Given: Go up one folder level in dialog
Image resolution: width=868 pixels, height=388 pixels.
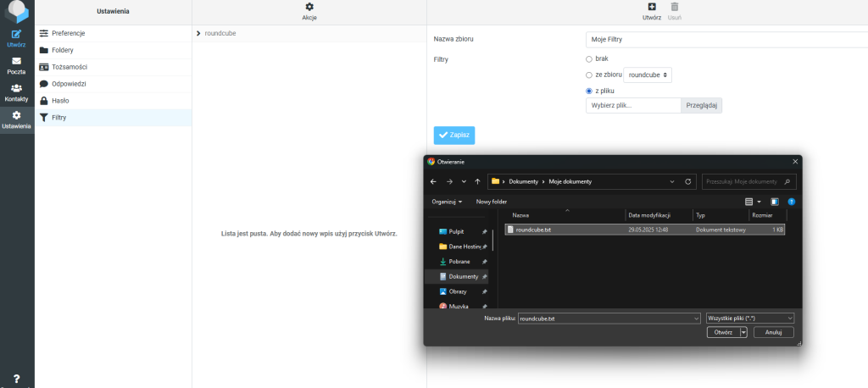Looking at the screenshot, I should click(x=477, y=181).
